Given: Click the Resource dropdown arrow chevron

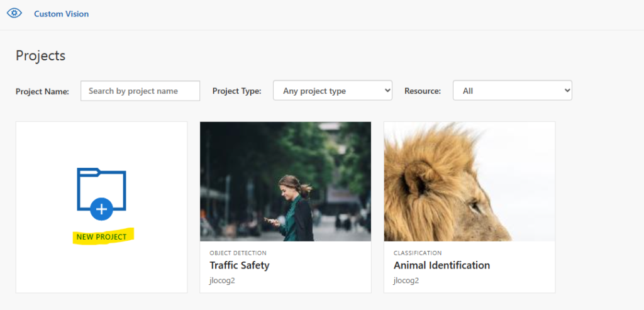Looking at the screenshot, I should (x=567, y=91).
